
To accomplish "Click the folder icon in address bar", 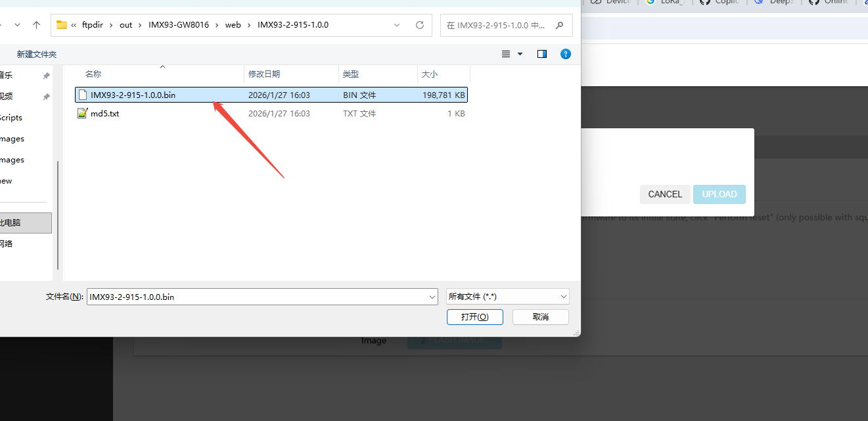I will coord(62,25).
